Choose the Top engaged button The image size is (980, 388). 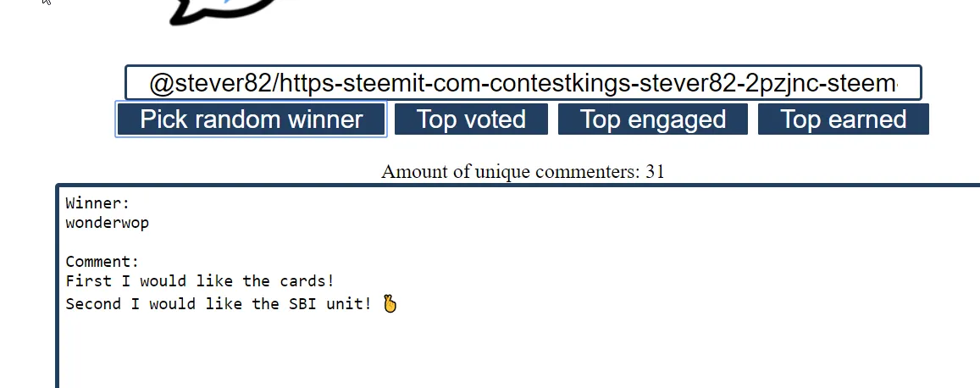tap(652, 119)
